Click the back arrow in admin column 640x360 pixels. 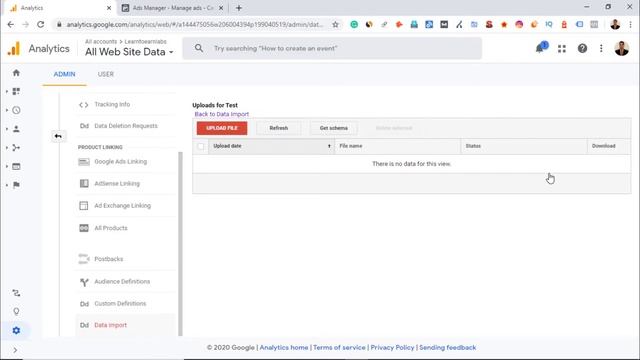58,136
